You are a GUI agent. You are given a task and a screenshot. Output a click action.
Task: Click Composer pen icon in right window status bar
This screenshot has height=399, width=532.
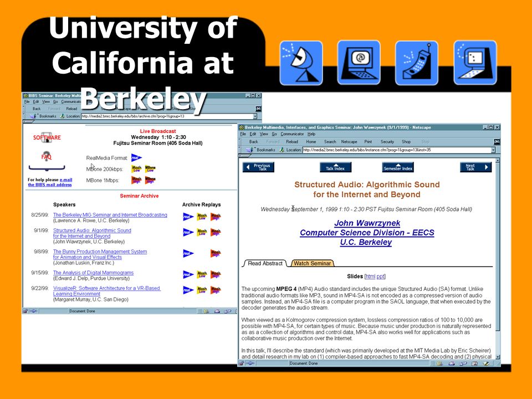pos(486,364)
